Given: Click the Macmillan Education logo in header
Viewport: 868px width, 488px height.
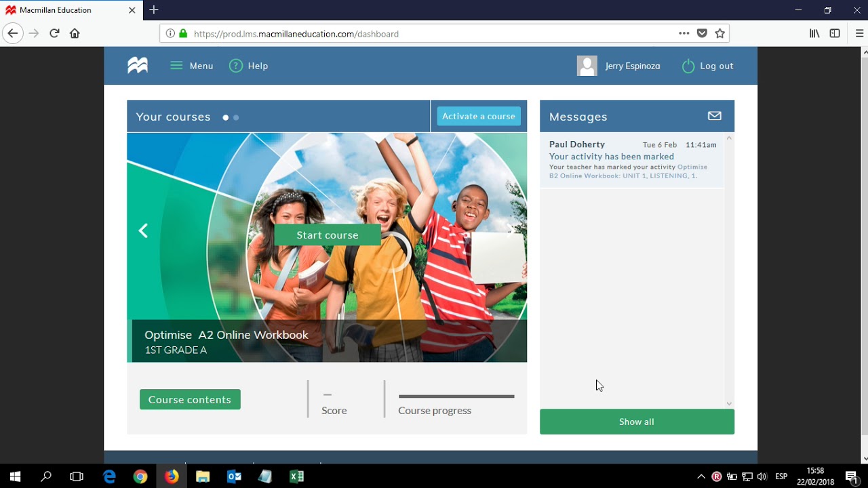Looking at the screenshot, I should point(138,66).
